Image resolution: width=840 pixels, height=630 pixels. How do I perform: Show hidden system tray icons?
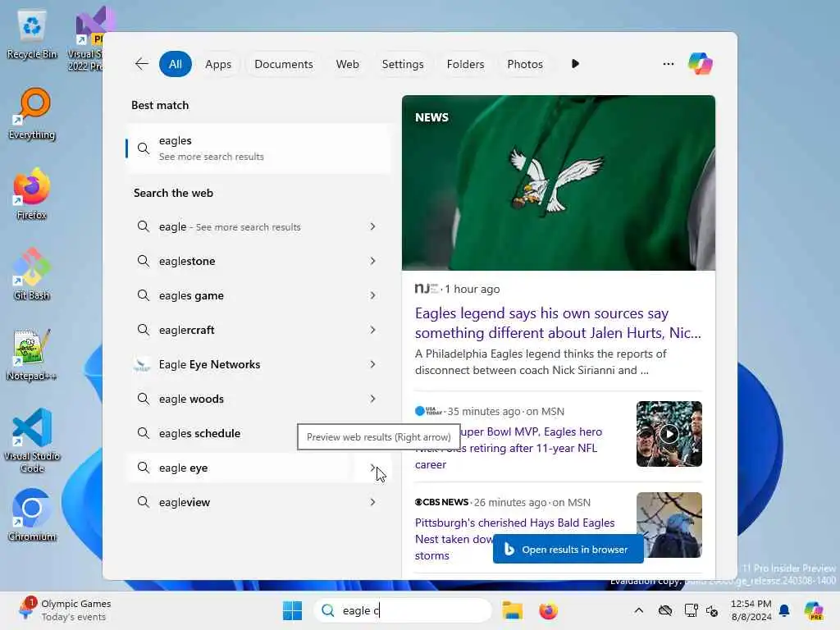pyautogui.click(x=638, y=610)
